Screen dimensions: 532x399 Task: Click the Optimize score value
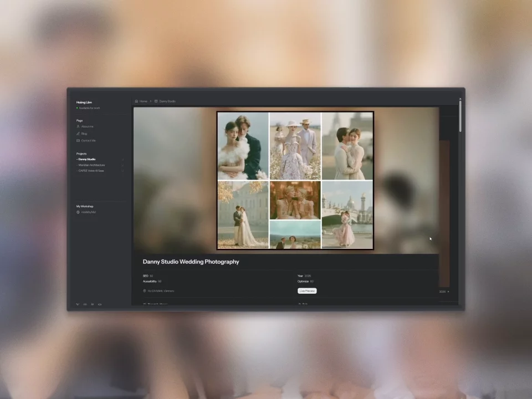pos(312,282)
